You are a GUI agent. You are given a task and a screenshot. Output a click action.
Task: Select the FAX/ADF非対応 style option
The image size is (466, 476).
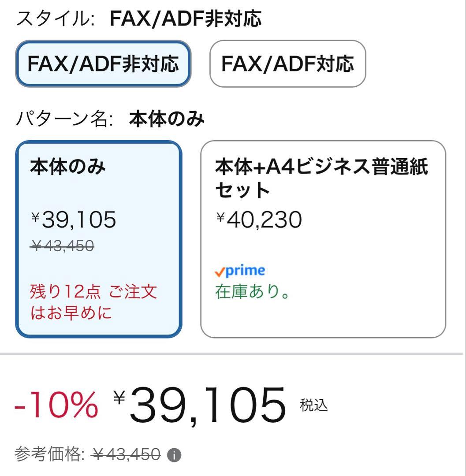tap(104, 65)
